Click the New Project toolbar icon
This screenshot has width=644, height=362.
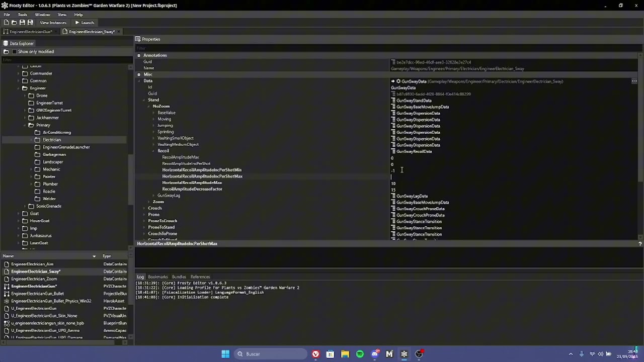click(x=6, y=23)
